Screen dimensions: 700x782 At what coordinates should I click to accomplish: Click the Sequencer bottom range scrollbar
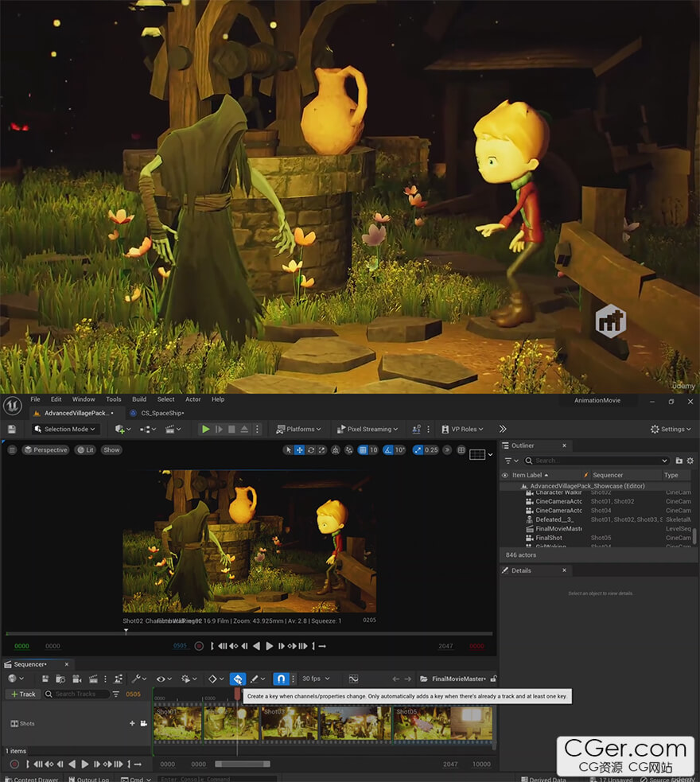(x=243, y=764)
